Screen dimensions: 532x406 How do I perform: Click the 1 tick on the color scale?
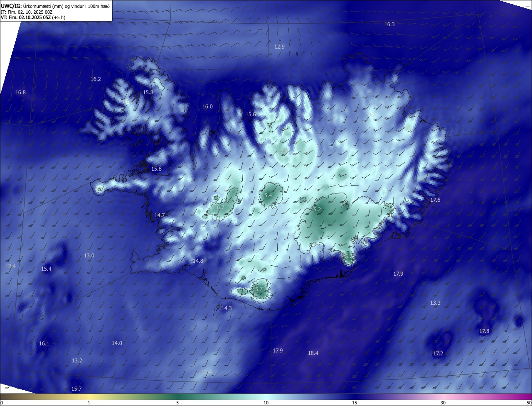click(89, 403)
